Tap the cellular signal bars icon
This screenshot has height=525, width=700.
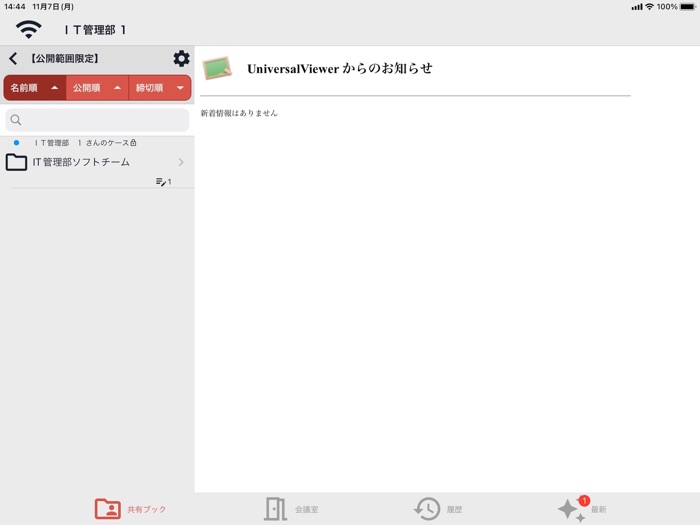point(637,7)
